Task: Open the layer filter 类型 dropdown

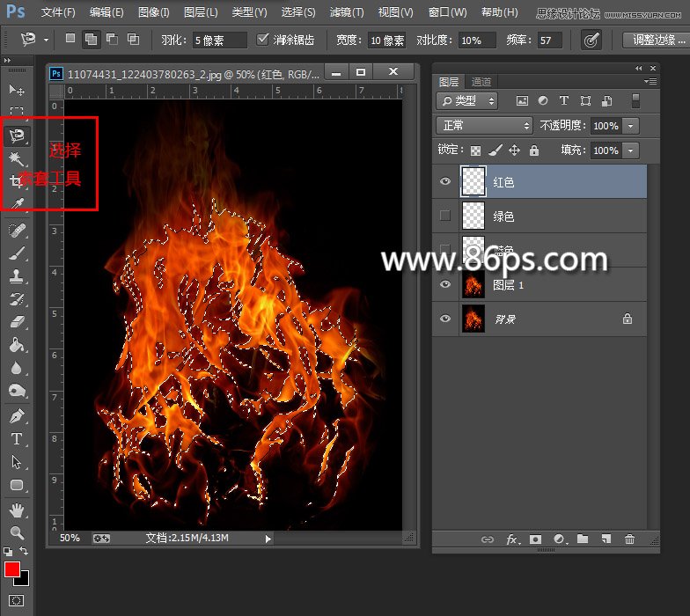Action: tap(466, 101)
